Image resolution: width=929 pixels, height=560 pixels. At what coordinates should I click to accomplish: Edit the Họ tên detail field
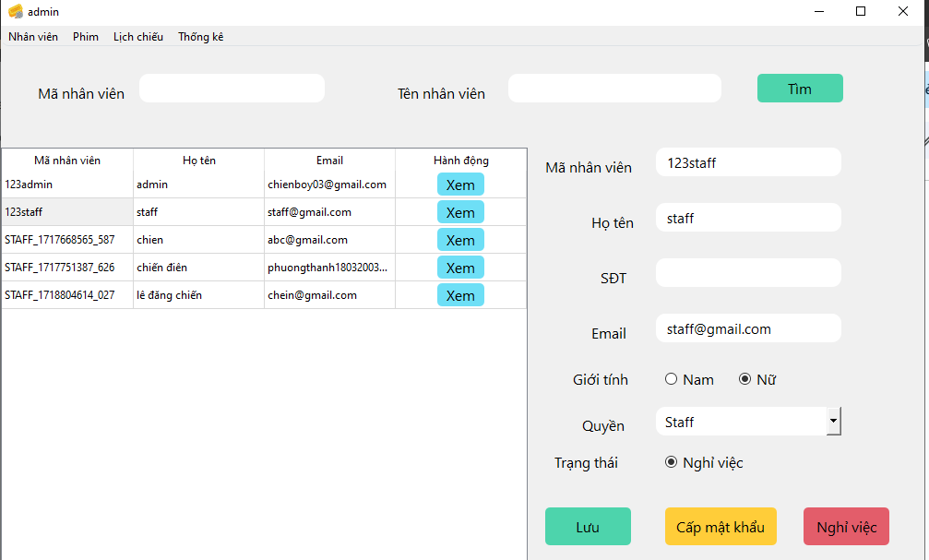pos(748,218)
